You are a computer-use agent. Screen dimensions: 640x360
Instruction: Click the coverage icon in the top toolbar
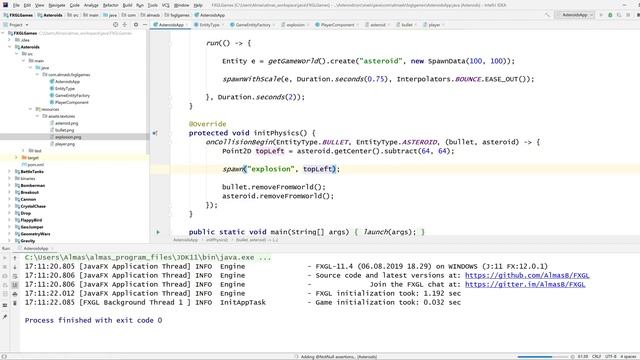pos(619,15)
